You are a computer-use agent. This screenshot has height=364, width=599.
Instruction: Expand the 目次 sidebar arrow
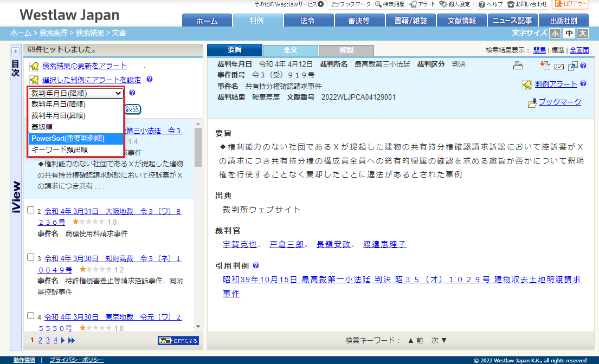click(x=15, y=51)
